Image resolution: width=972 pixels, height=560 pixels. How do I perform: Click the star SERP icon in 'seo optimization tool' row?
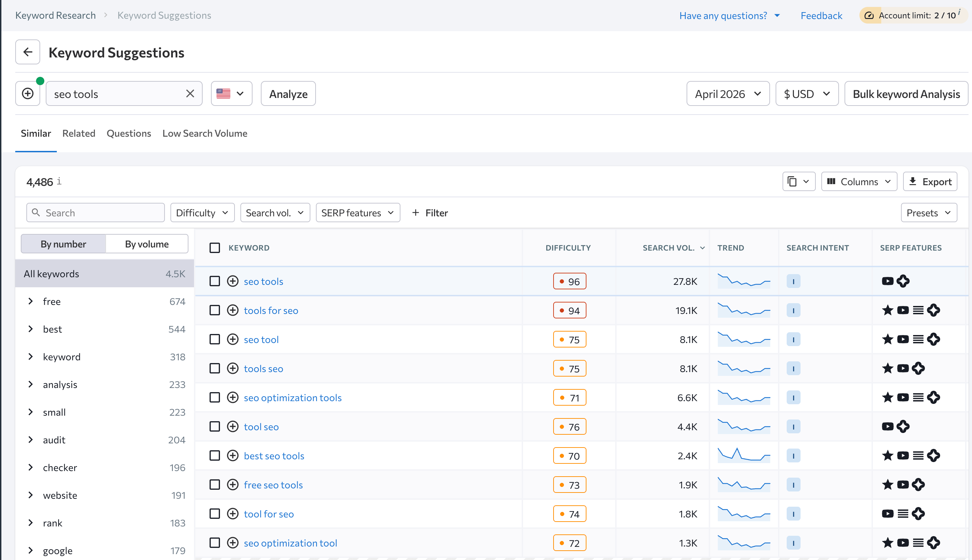point(888,543)
